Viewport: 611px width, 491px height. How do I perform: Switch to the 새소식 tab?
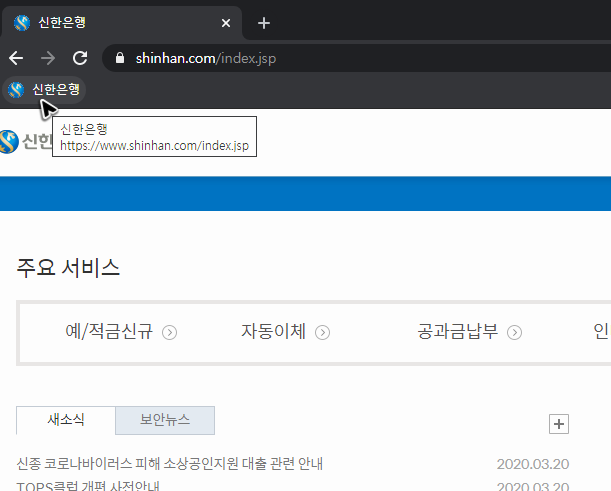pos(66,420)
